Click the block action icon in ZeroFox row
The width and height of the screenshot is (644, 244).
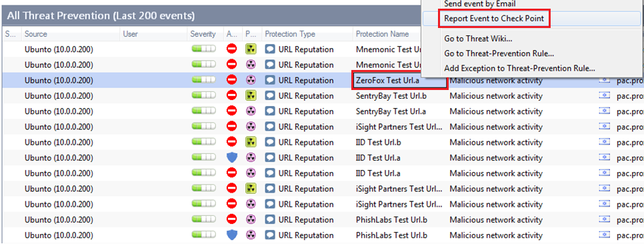click(x=231, y=81)
